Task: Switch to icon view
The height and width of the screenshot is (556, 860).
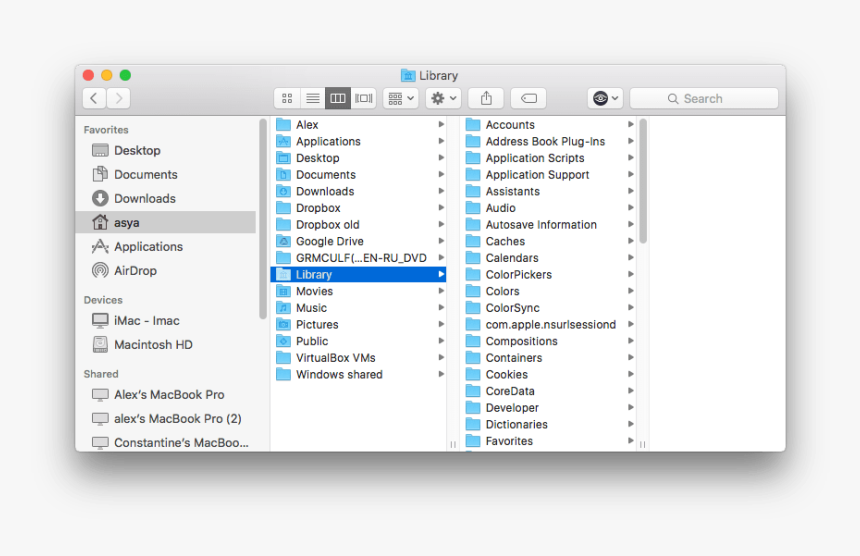Action: tap(287, 98)
